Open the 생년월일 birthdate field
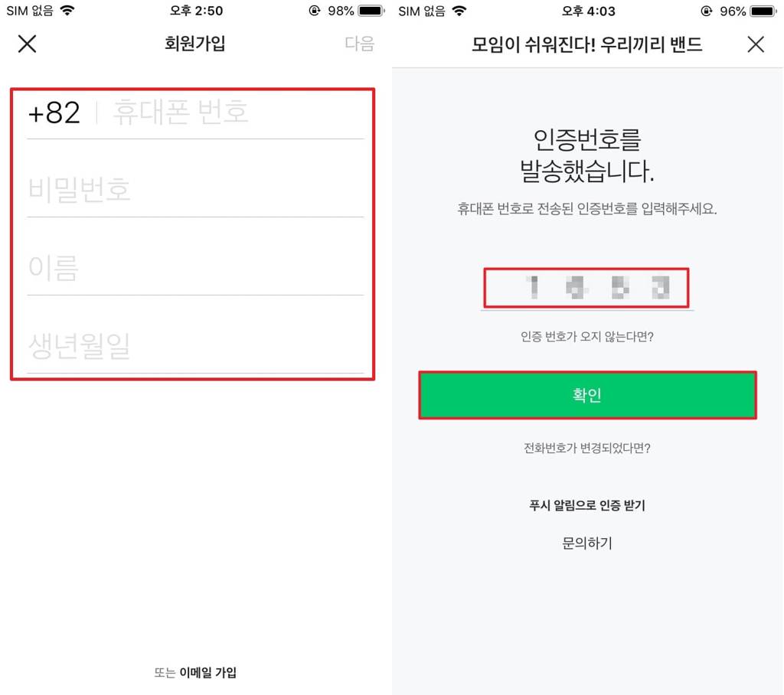This screenshot has width=784, height=695. click(x=195, y=346)
